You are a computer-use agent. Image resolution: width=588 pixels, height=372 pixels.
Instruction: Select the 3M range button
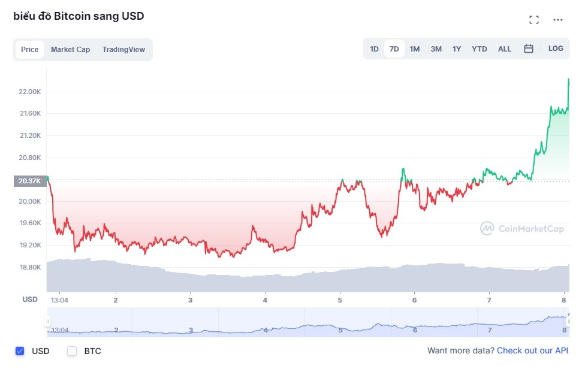click(x=436, y=49)
